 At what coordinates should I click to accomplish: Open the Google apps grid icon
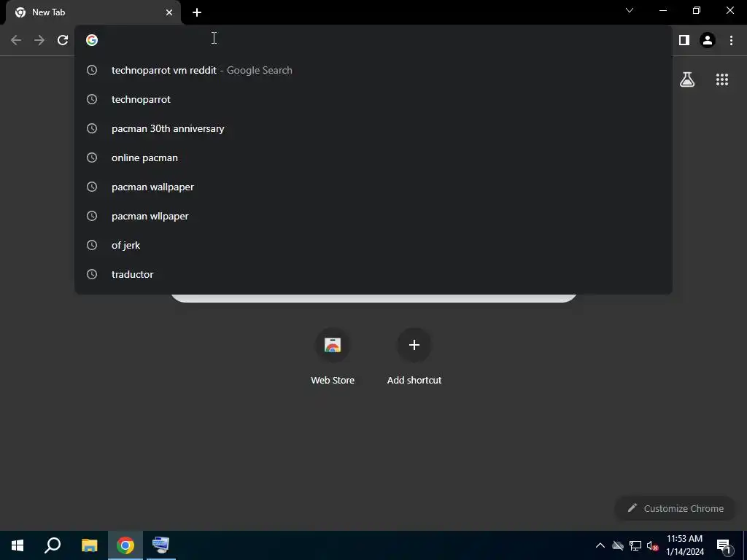722,79
